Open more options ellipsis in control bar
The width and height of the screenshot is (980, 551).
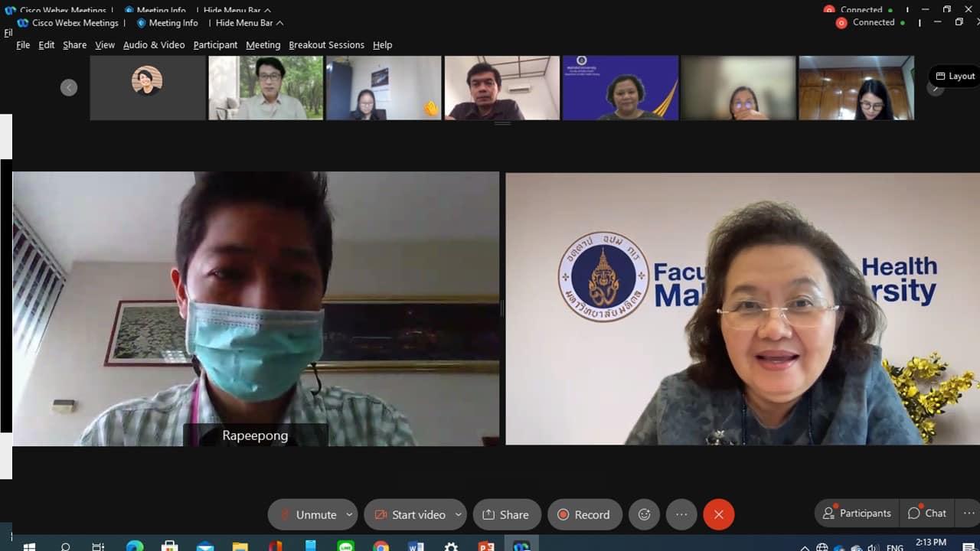(x=681, y=514)
